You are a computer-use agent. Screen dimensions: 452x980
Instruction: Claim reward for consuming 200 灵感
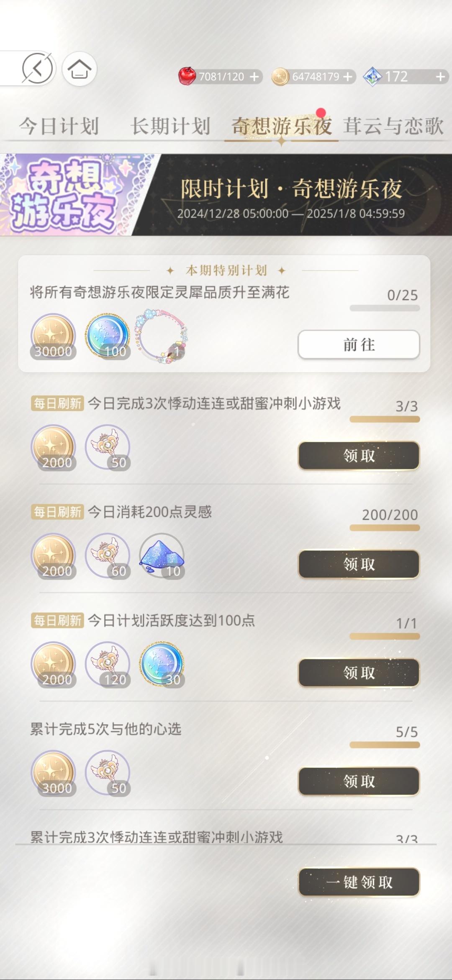point(359,564)
